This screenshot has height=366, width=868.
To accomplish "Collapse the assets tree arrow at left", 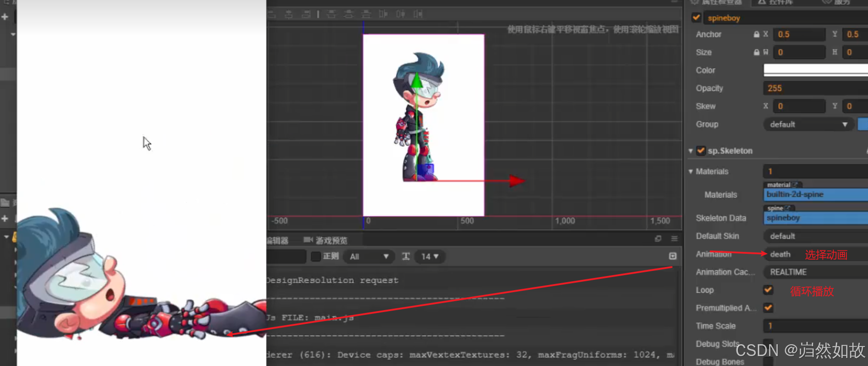I will 7,237.
